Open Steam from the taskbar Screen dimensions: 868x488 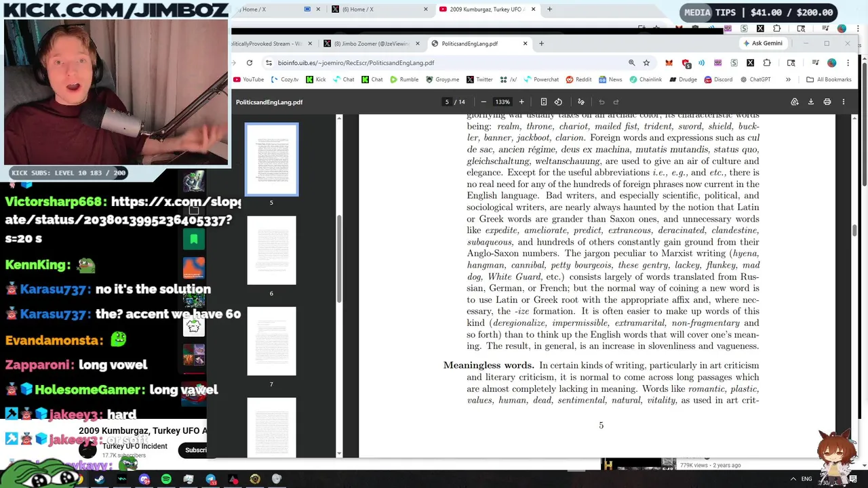pos(99,480)
